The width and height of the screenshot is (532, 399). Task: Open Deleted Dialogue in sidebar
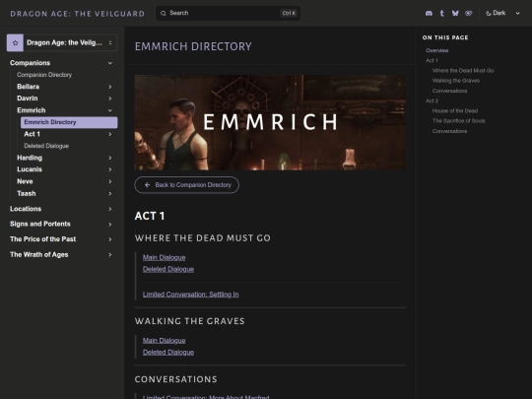pos(46,146)
